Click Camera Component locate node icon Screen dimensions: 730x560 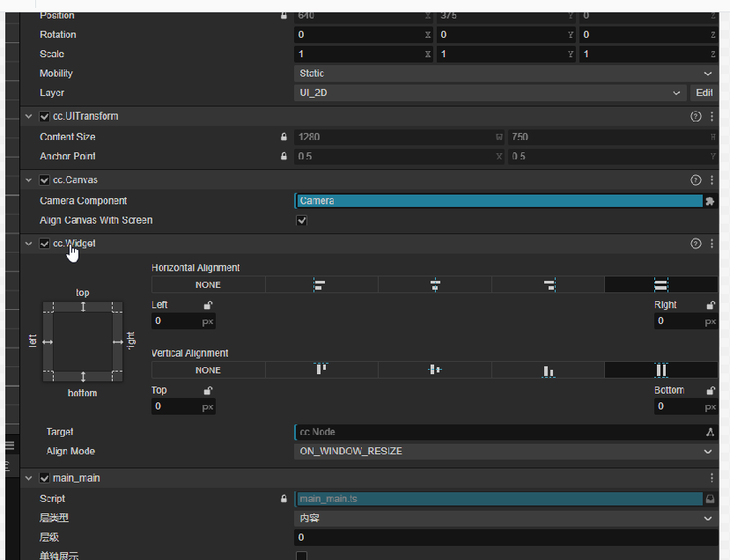(x=710, y=201)
